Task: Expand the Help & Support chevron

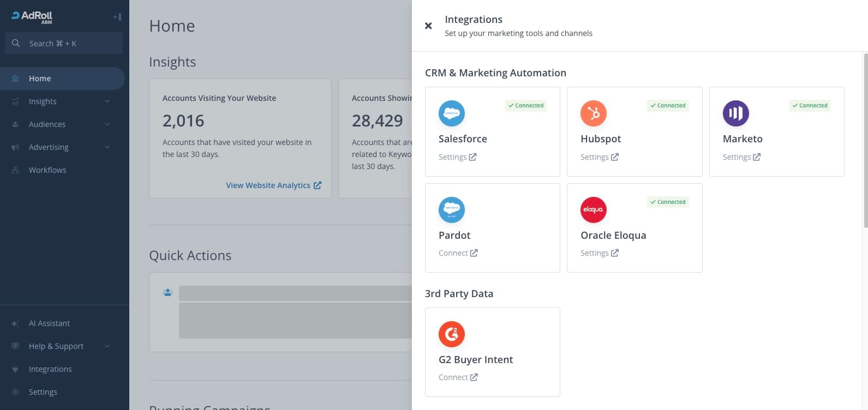Action: pos(107,346)
